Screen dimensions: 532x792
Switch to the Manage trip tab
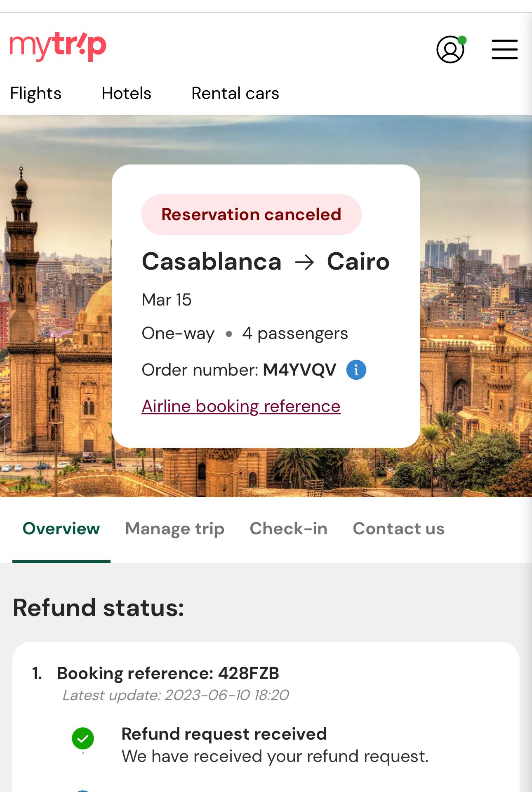174,529
